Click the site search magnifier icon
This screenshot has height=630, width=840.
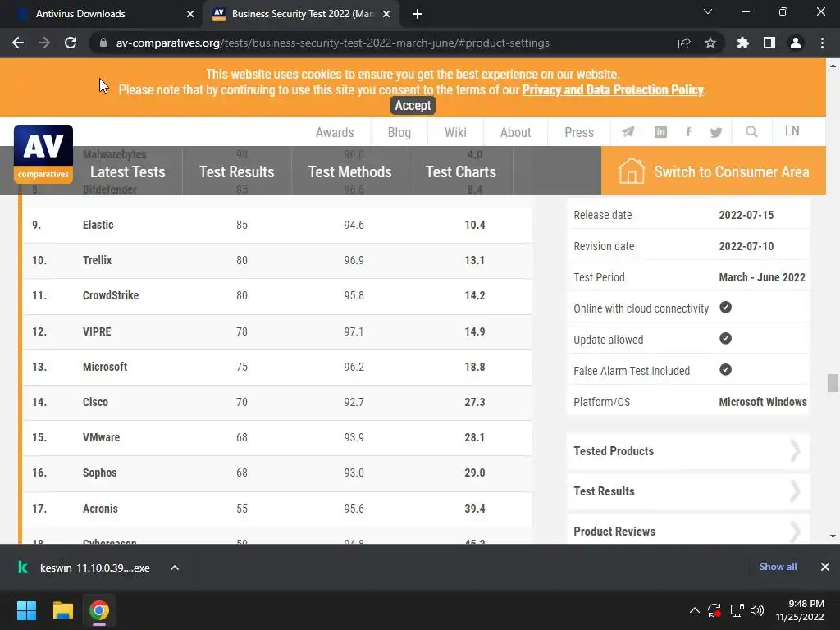(x=751, y=132)
